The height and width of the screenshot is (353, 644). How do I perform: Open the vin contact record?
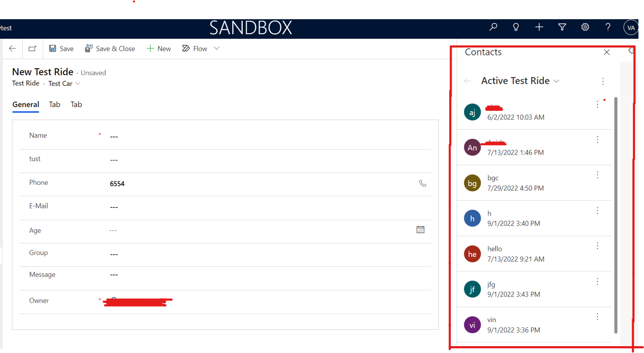(x=534, y=325)
